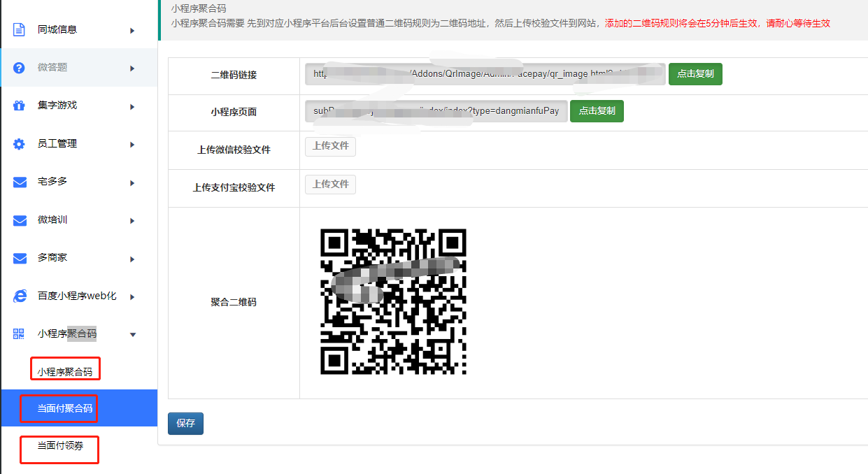Focus the 小程序页面 path field

(436, 111)
